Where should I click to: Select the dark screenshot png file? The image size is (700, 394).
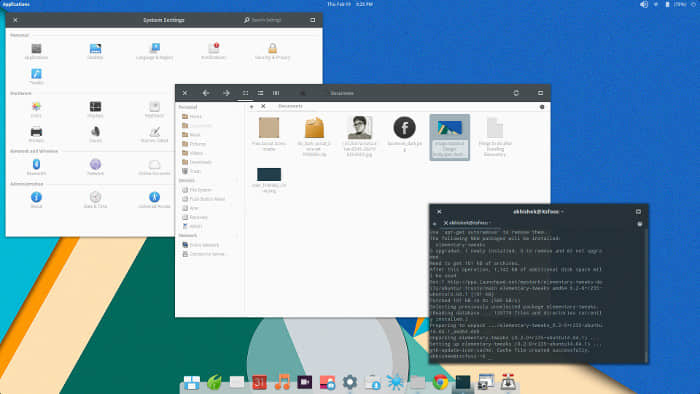pos(269,174)
